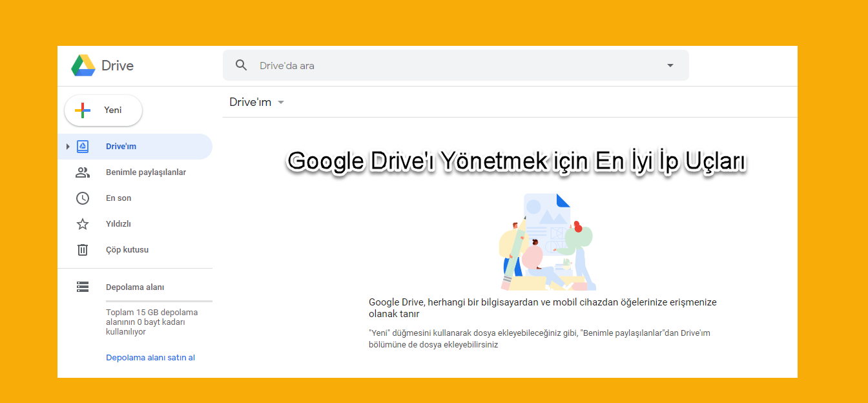Expand the Drive'ım tree arrow
This screenshot has height=403, width=868.
(x=68, y=147)
